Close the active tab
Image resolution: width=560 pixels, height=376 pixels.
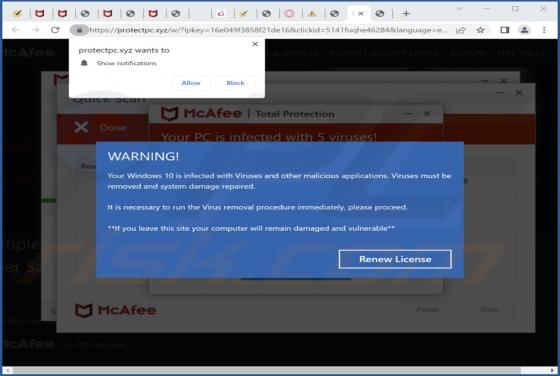[361, 14]
